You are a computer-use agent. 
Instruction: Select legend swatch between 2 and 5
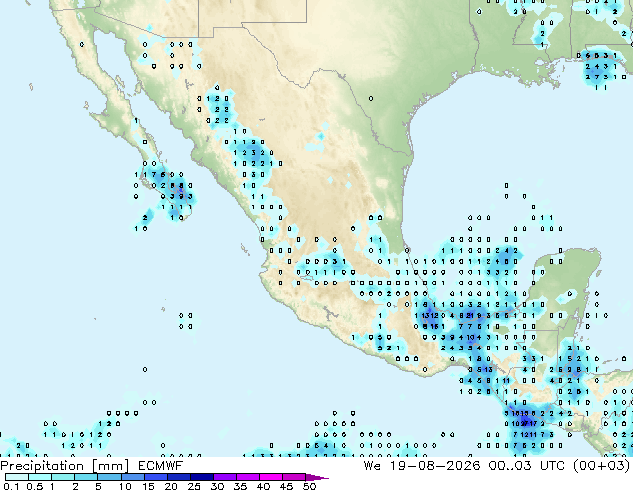point(86,477)
